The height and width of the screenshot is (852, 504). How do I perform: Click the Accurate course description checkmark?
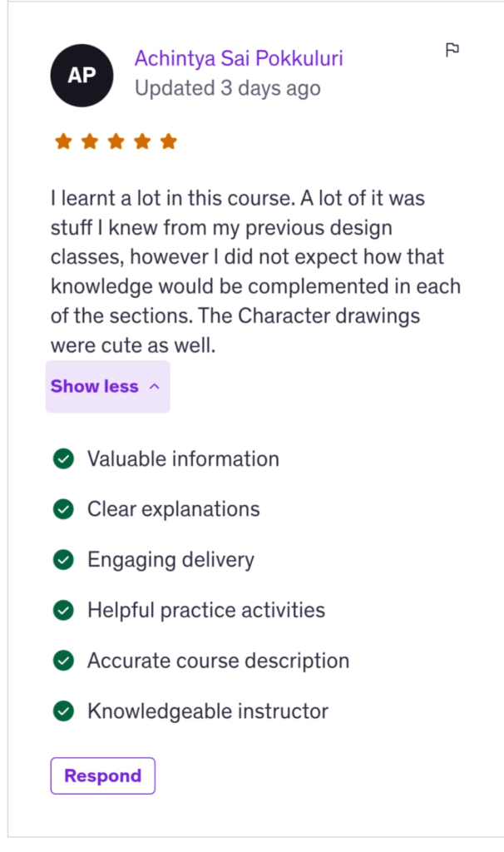point(63,661)
